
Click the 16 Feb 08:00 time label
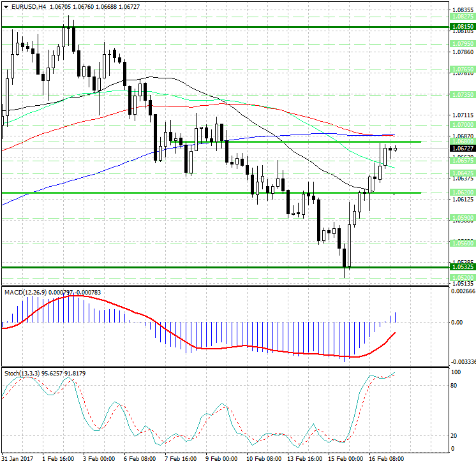(x=386, y=459)
